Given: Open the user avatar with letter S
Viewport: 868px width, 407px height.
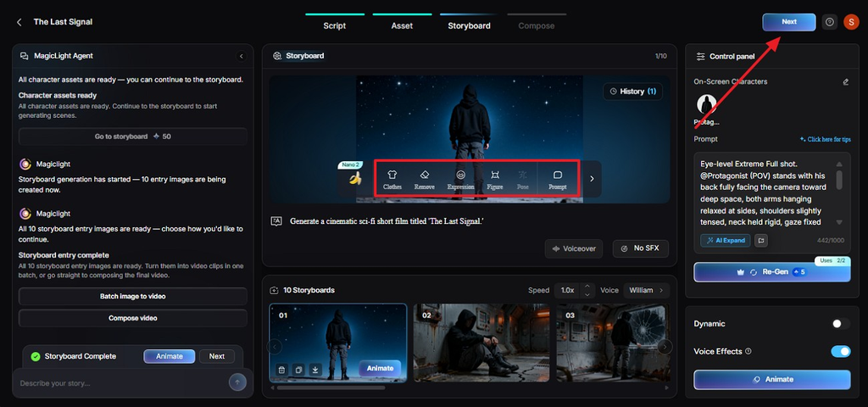Looking at the screenshot, I should [x=851, y=22].
